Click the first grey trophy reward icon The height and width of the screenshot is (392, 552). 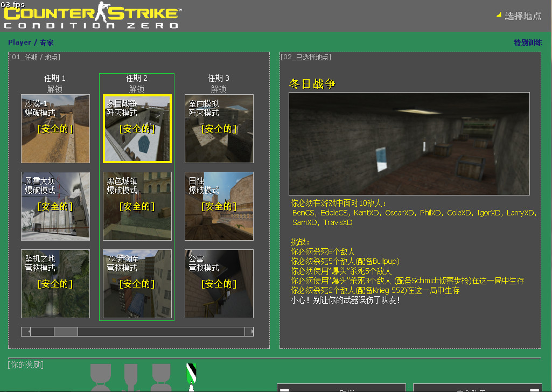click(x=101, y=377)
